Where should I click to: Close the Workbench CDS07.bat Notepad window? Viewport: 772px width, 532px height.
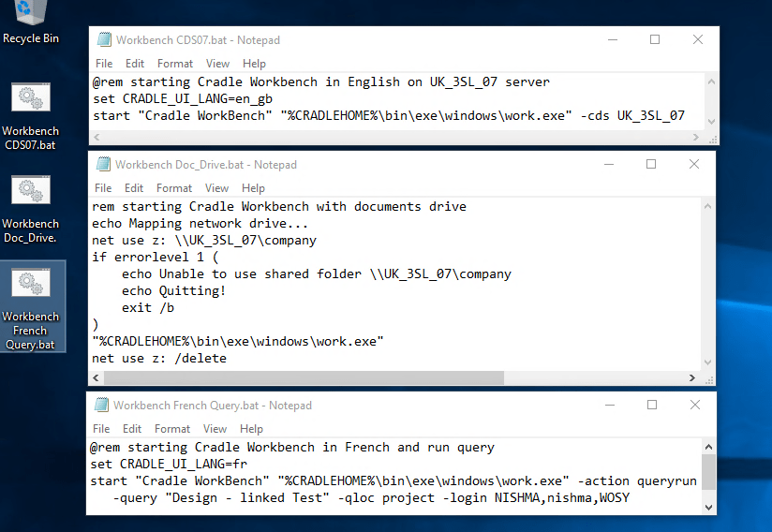tap(698, 39)
